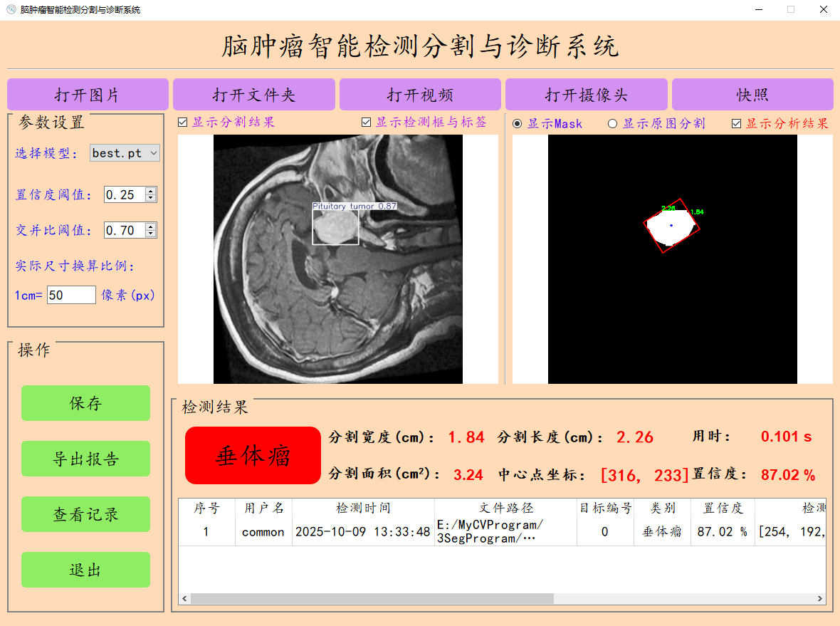Click the 交并比阈值 value field 0.70
This screenshot has height=626, width=840.
125,231
